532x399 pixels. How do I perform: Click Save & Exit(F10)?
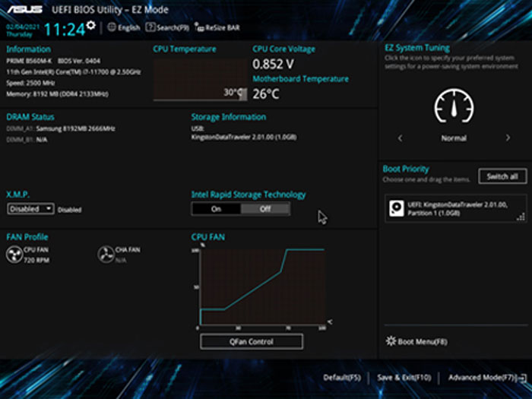404,378
